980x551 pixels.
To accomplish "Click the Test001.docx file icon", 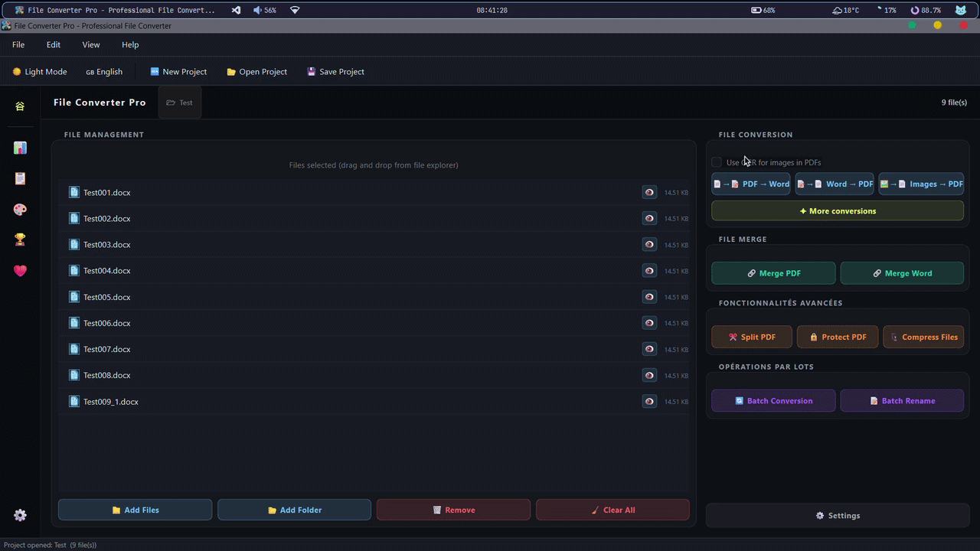I will tap(74, 192).
